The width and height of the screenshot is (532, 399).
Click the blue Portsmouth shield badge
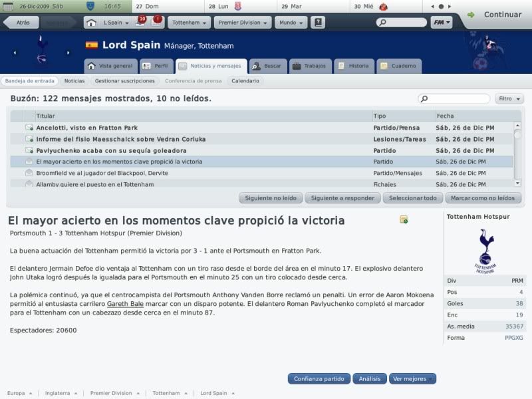(90, 6)
